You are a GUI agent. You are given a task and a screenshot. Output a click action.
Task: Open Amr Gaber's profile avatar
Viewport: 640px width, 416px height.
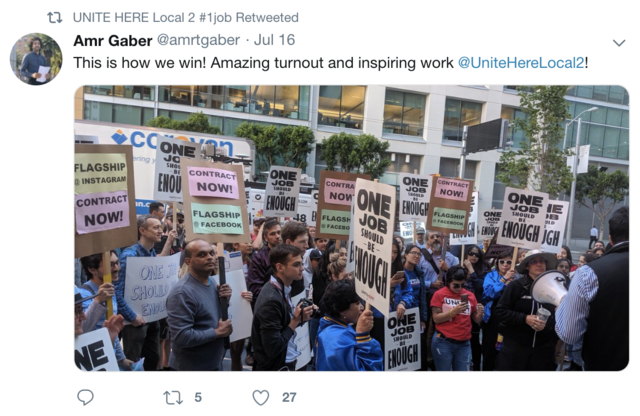point(36,59)
